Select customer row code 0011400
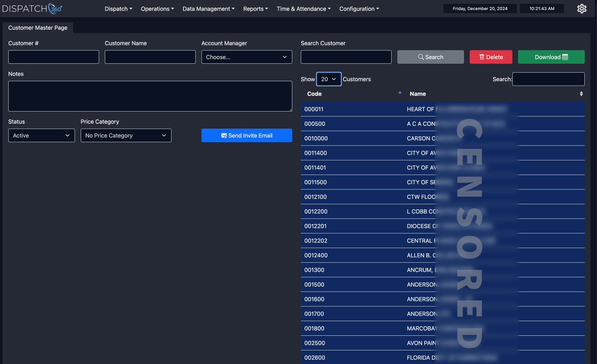 [x=442, y=153]
